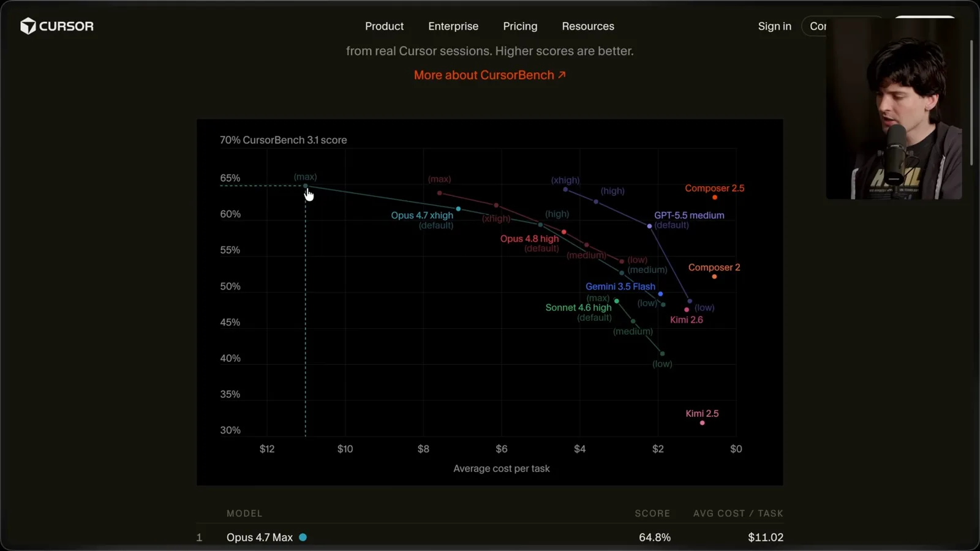Open the Enterprise menu
Image resolution: width=980 pixels, height=551 pixels.
453,26
